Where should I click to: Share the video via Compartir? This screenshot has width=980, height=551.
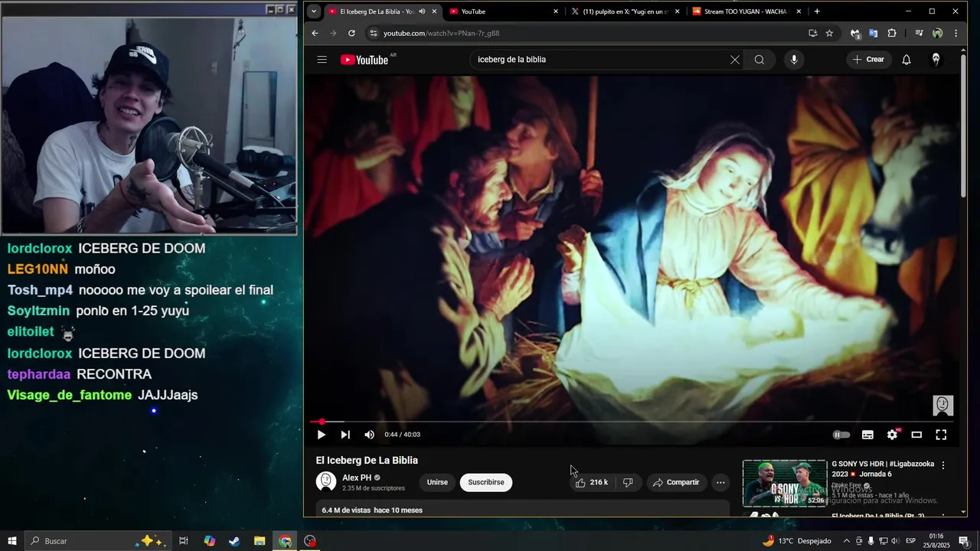[x=676, y=482]
